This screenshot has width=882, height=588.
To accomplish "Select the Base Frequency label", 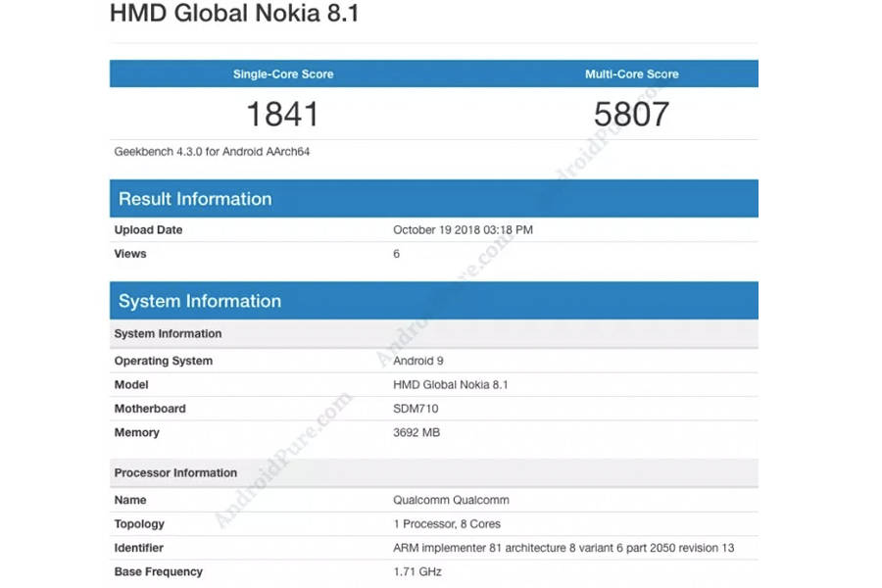I will pos(158,571).
